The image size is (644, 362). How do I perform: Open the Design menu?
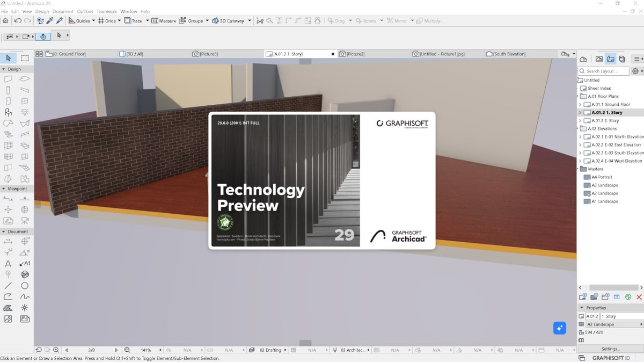coord(42,11)
